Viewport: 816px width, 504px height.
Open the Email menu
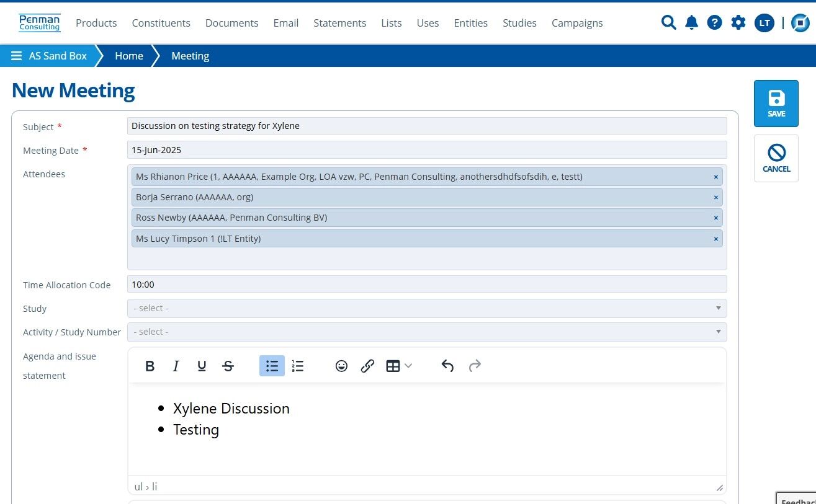286,23
